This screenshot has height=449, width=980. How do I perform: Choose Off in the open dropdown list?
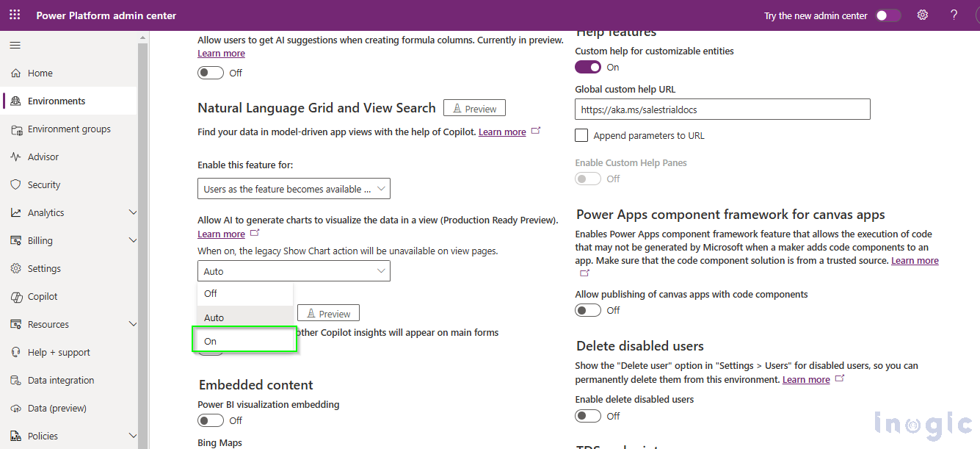pyautogui.click(x=244, y=293)
